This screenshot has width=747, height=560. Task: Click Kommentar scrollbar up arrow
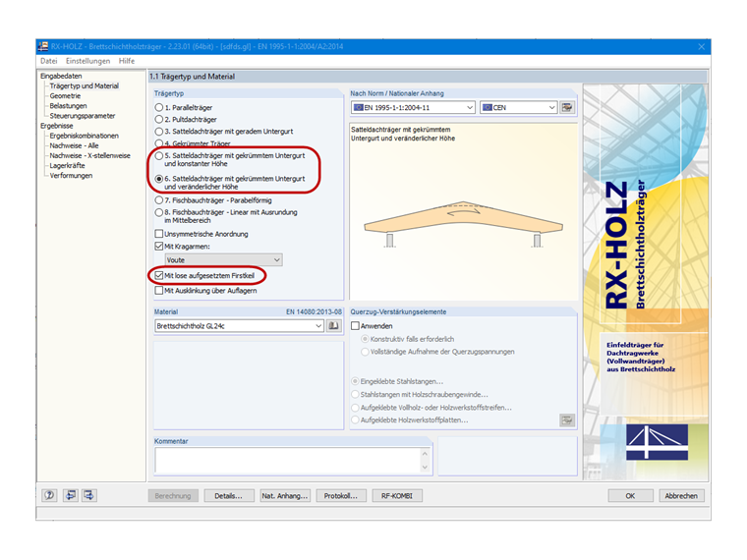point(425,454)
